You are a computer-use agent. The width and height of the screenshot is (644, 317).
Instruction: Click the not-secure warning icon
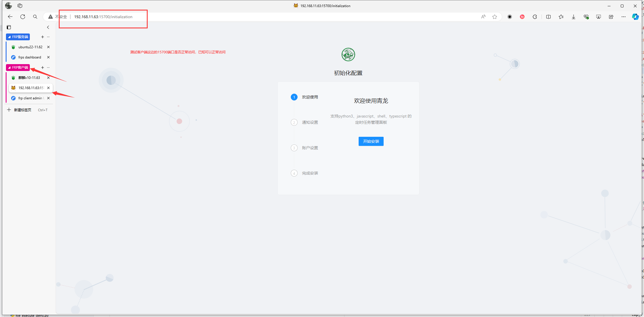tap(50, 17)
